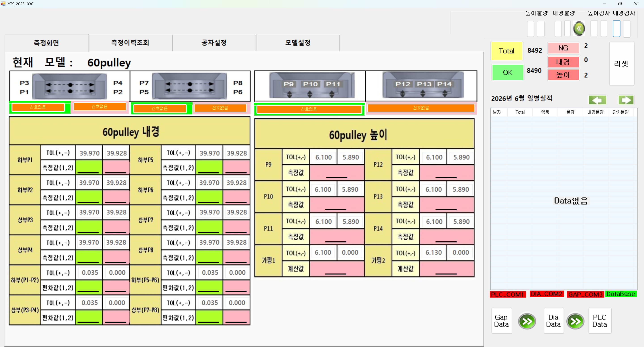
Task: Click 신호없음 signal bar under P4 P2
Action: click(100, 107)
